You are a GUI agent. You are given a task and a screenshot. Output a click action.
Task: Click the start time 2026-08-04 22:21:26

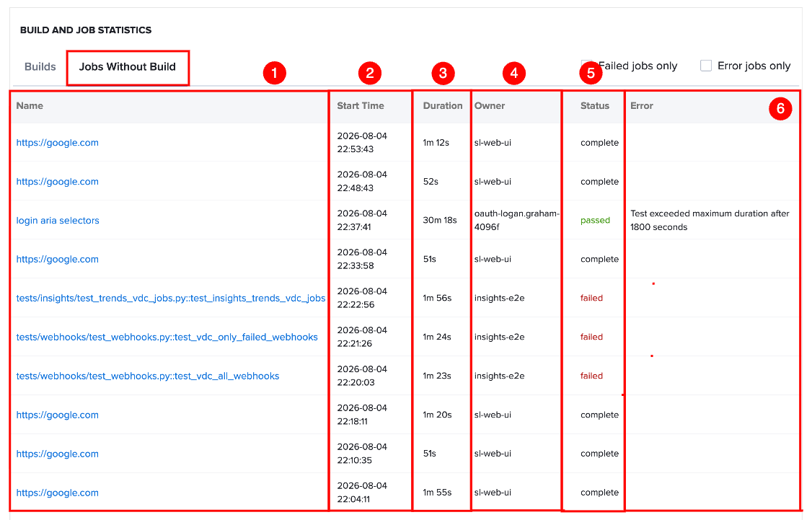click(x=362, y=337)
